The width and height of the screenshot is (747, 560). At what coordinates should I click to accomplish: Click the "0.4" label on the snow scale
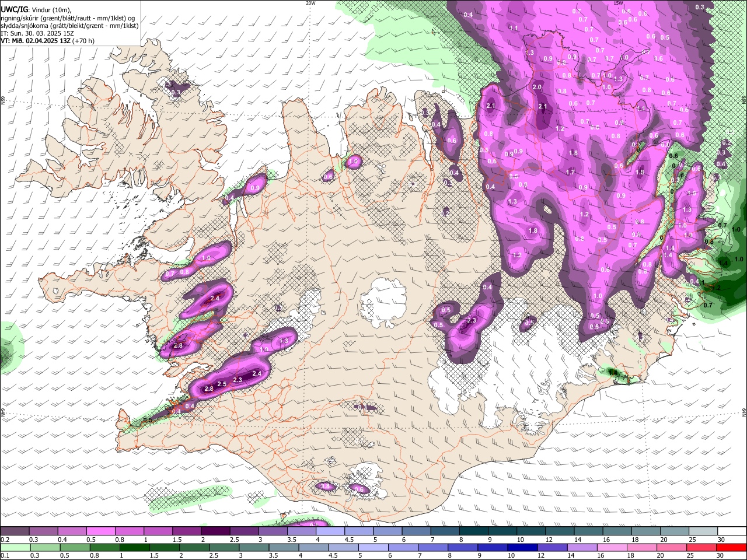62,540
